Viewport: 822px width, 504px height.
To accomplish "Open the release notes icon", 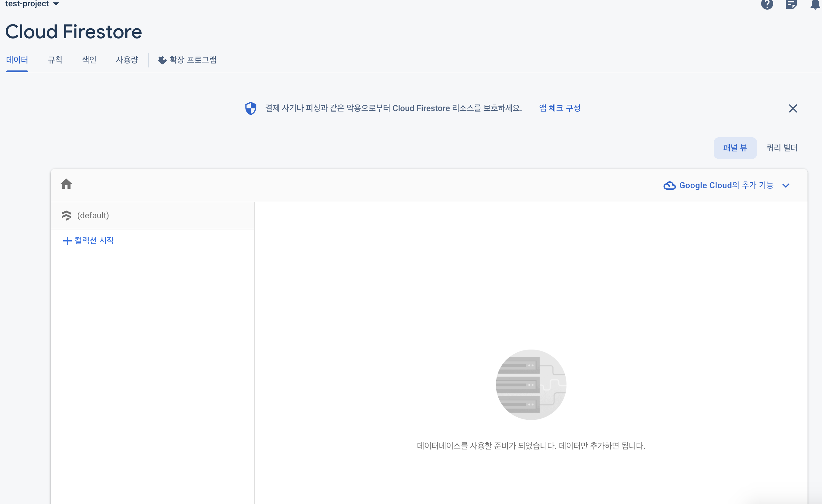I will [x=791, y=4].
